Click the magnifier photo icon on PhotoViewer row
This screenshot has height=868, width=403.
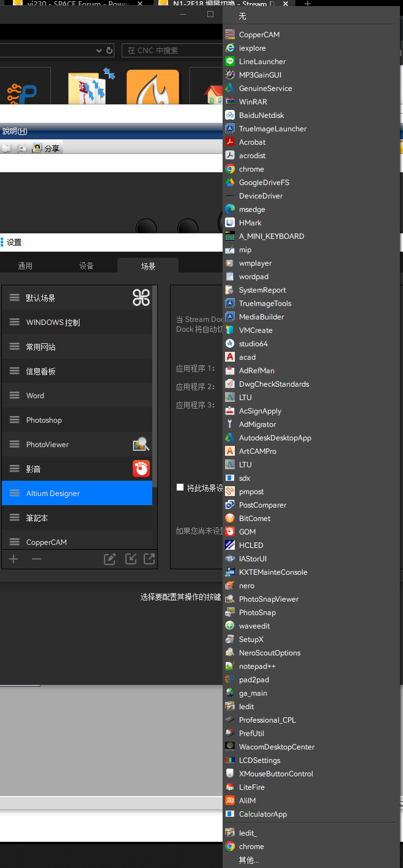click(x=141, y=444)
